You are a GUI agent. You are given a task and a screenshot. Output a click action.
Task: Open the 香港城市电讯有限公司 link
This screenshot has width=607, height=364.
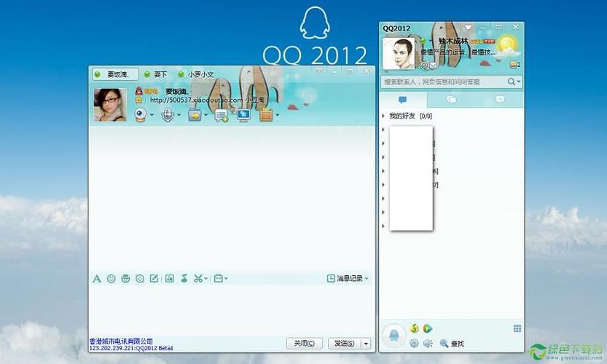[x=121, y=341]
